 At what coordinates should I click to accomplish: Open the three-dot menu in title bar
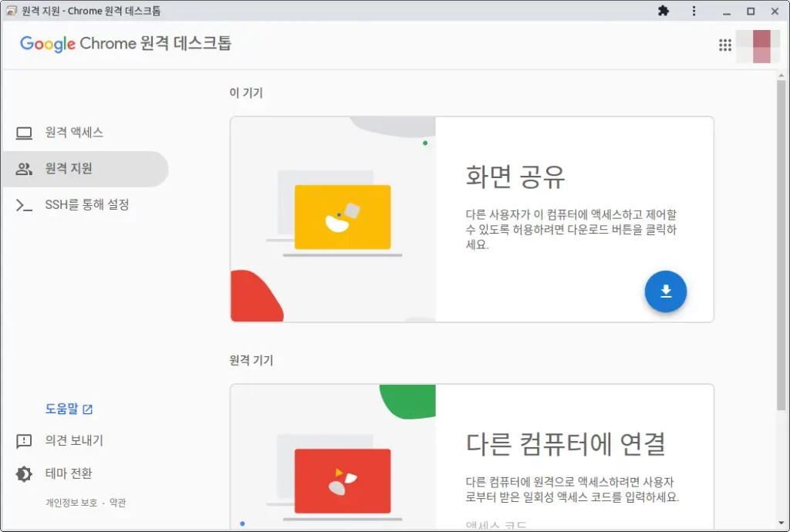pyautogui.click(x=694, y=11)
